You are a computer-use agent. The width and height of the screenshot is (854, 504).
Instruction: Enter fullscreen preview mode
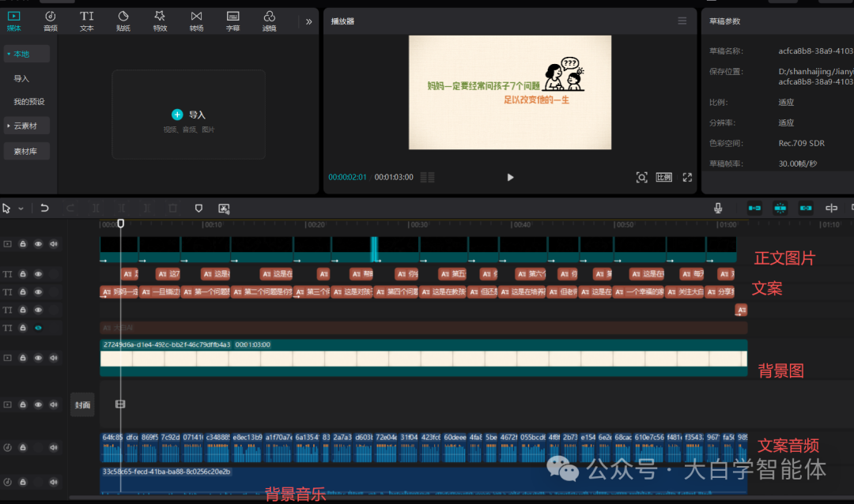[687, 178]
